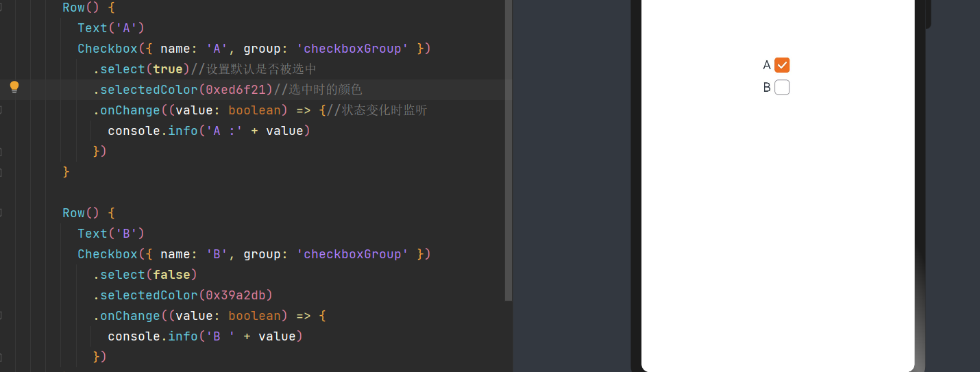Click the Checkbox keyword on name 'B' line
980x372 pixels.
pos(108,254)
